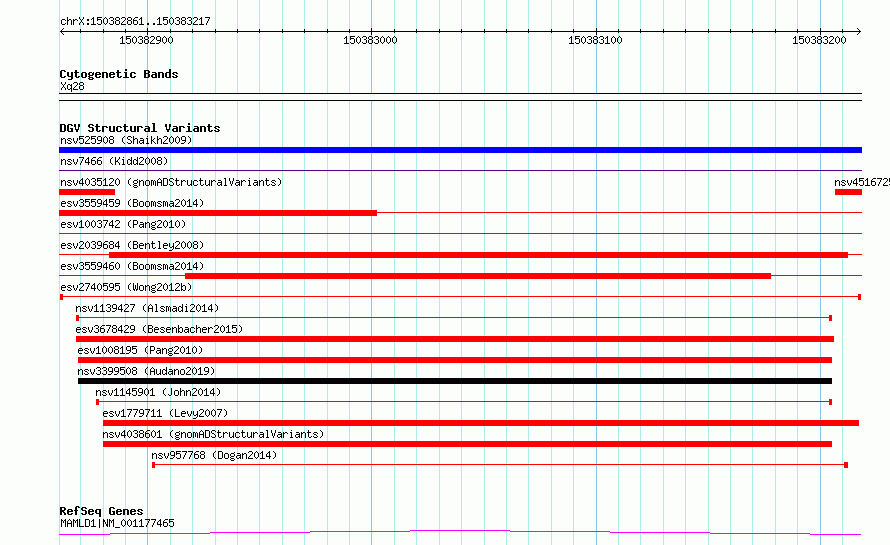Open esv3678429 (Besenbacher2015) variant label
The image size is (890, 545).
[159, 329]
